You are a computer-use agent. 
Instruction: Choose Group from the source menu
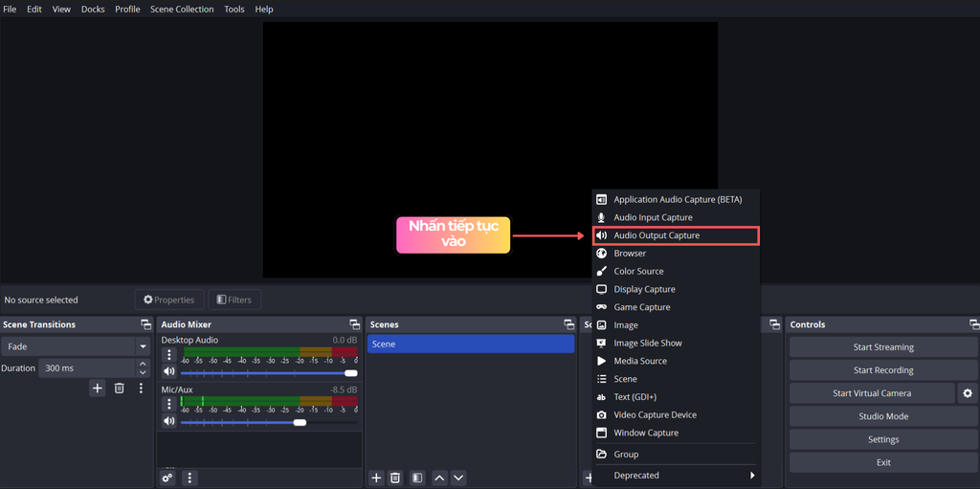pyautogui.click(x=676, y=454)
